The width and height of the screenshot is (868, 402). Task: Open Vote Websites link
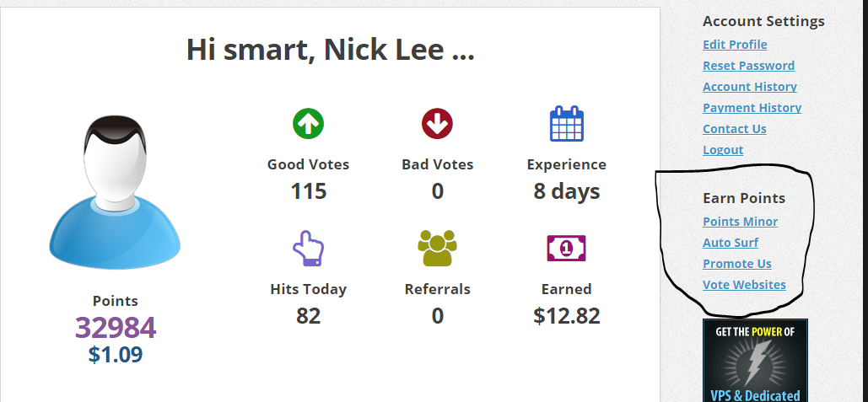point(744,285)
